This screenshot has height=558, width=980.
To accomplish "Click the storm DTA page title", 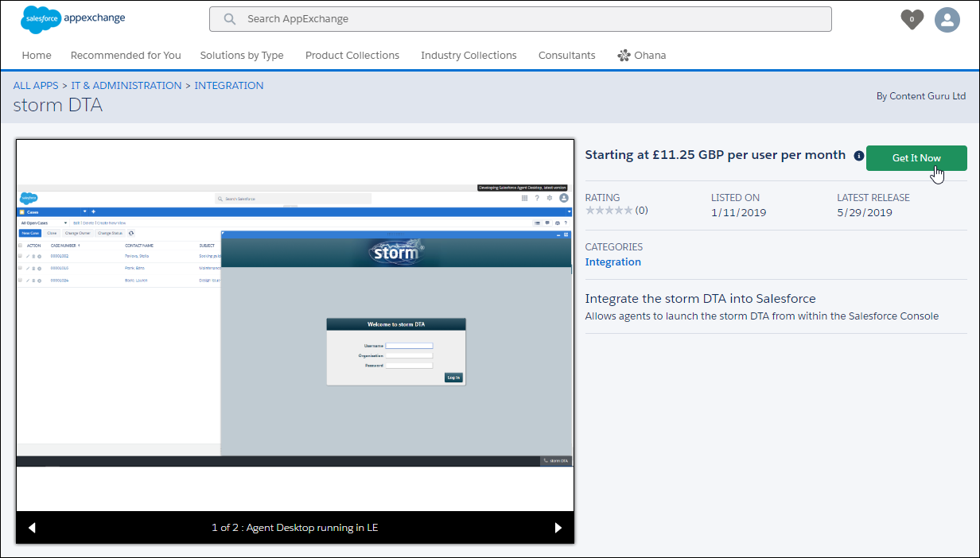I will point(58,105).
